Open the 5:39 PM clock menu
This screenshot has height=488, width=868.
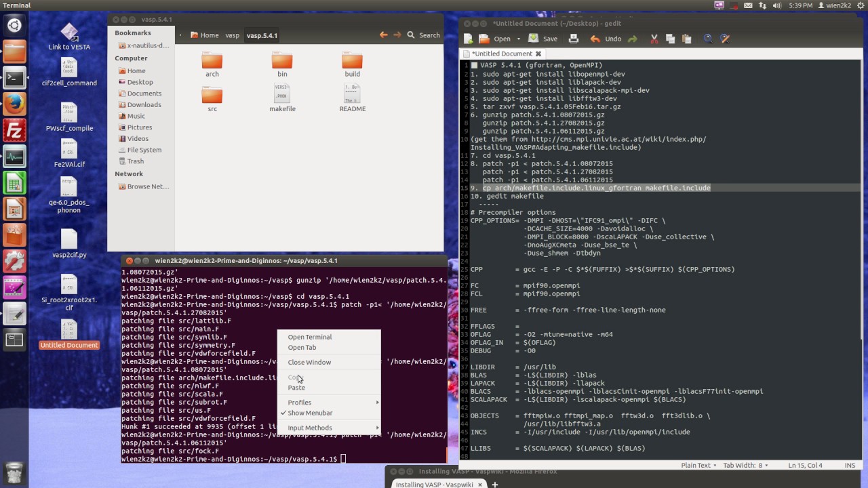800,5
